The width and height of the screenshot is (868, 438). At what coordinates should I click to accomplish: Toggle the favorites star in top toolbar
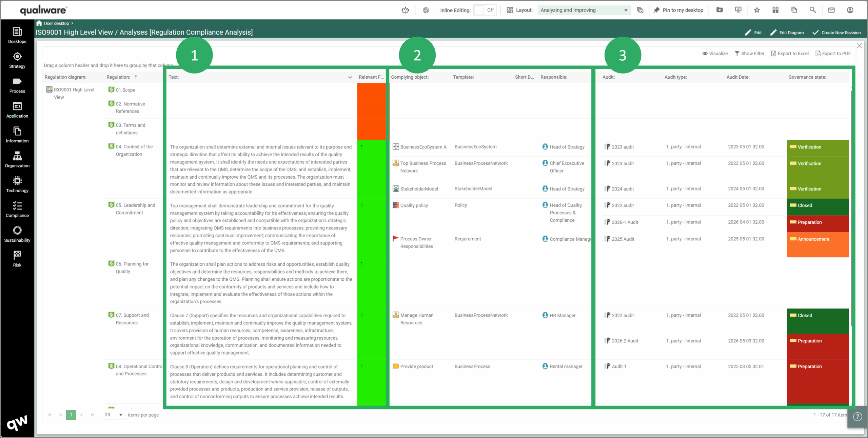pyautogui.click(x=756, y=10)
